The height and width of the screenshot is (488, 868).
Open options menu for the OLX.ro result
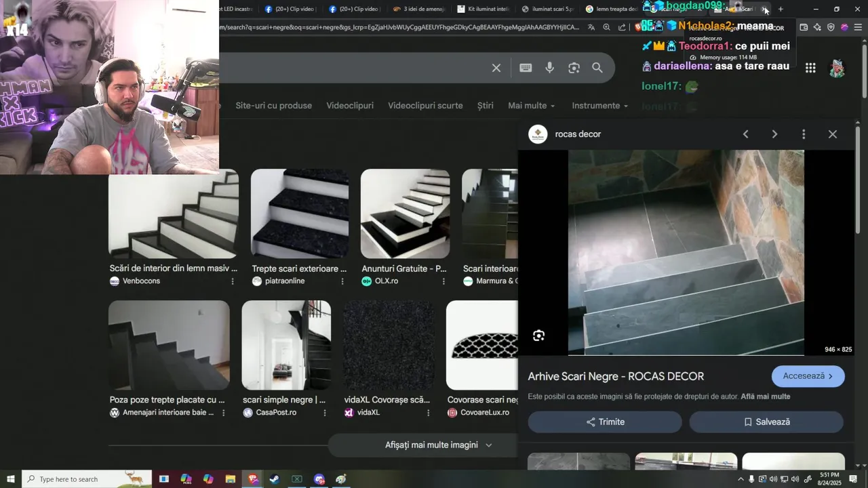click(444, 281)
